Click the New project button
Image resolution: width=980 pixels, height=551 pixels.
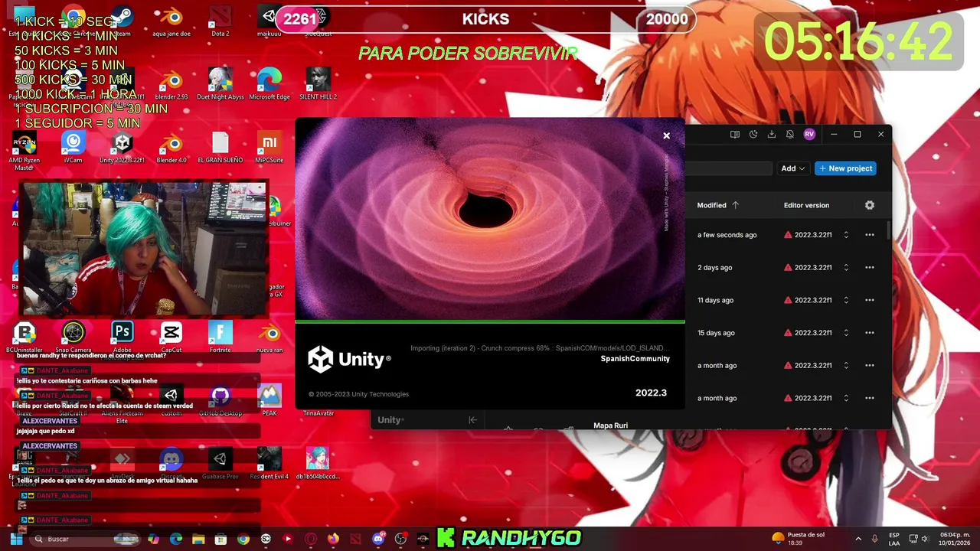pos(845,168)
